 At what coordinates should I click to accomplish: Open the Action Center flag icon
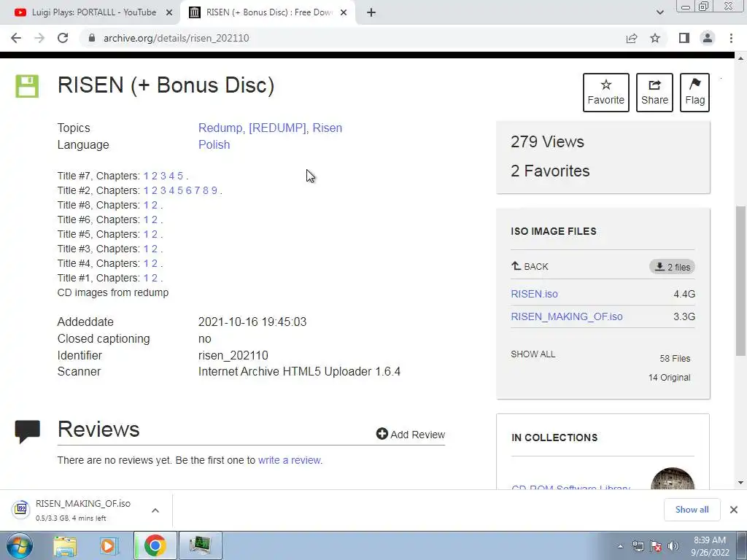[x=656, y=546]
